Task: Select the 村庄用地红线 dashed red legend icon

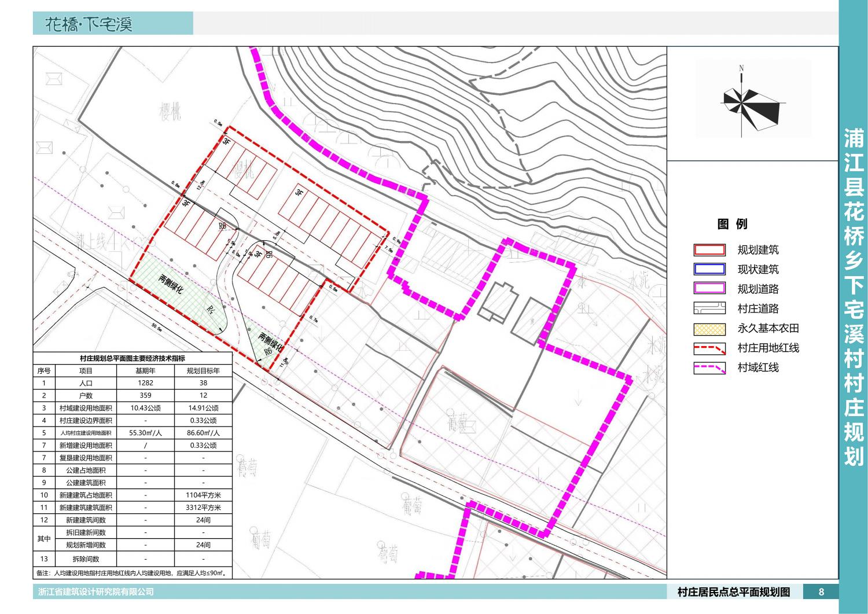Action: click(709, 348)
